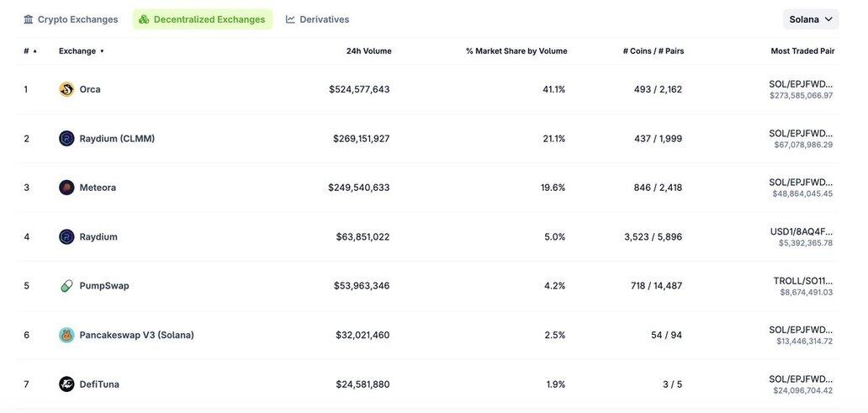Screen dimensions: 868x413
Task: Click the 2.5% market share value
Action: [x=555, y=335]
